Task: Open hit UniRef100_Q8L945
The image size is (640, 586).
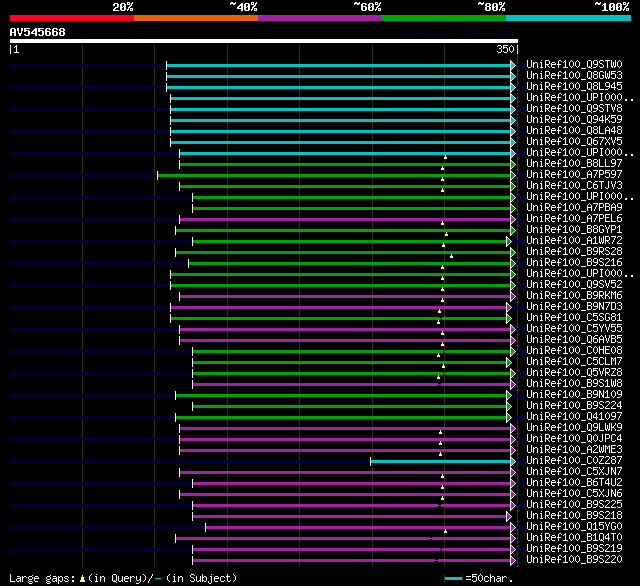Action: tap(574, 87)
